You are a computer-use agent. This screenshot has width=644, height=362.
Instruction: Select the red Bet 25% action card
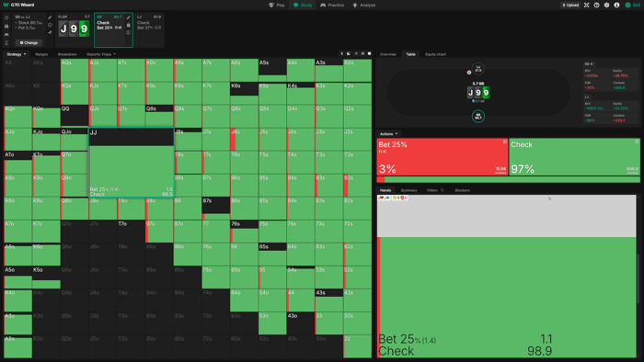pos(443,157)
